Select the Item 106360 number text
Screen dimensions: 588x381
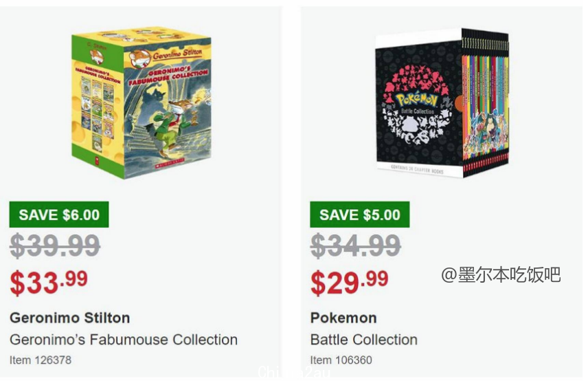click(x=341, y=360)
